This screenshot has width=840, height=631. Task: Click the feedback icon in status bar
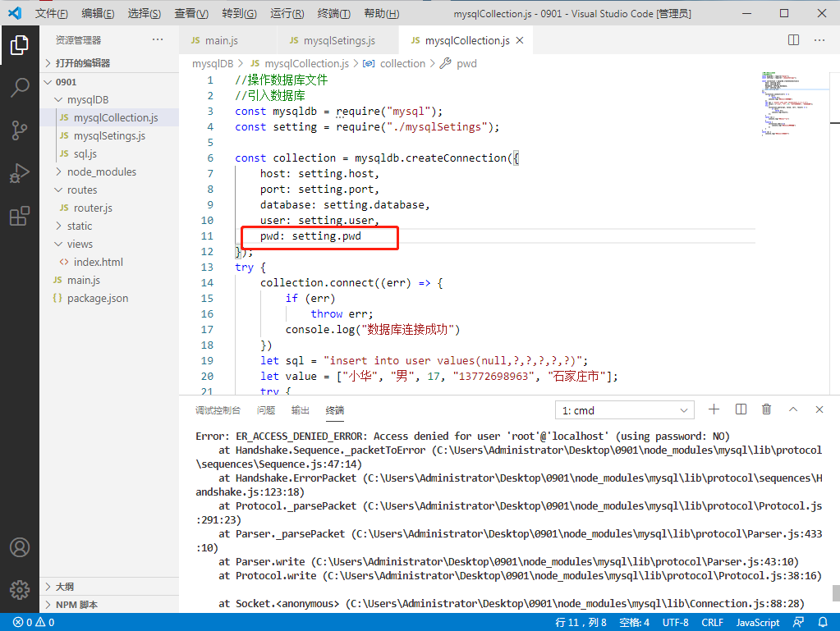point(798,623)
